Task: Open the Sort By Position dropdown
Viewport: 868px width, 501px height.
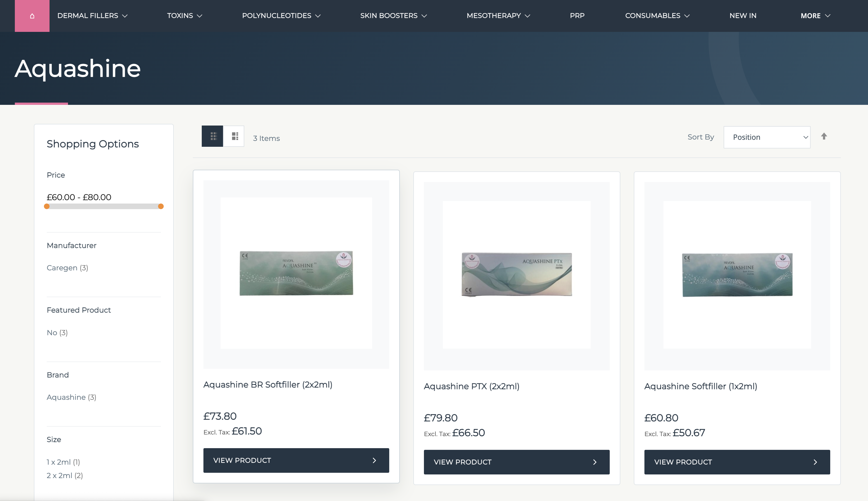Action: pyautogui.click(x=767, y=137)
